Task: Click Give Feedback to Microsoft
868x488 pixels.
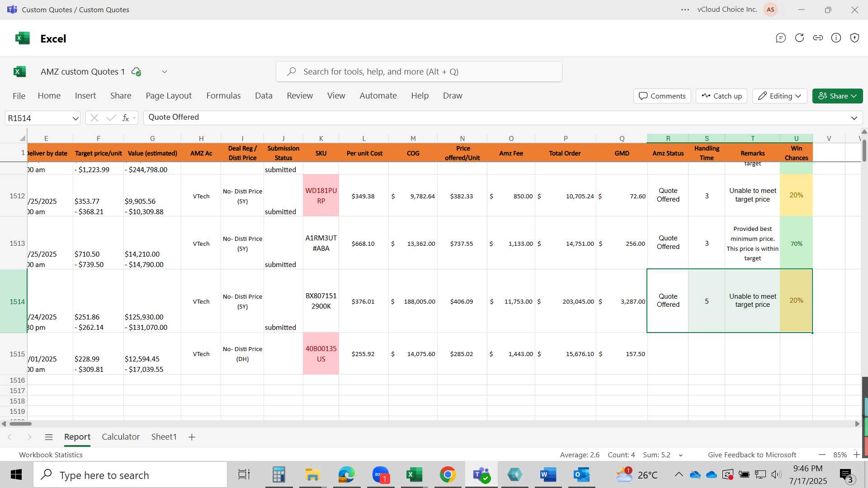Action: click(752, 455)
